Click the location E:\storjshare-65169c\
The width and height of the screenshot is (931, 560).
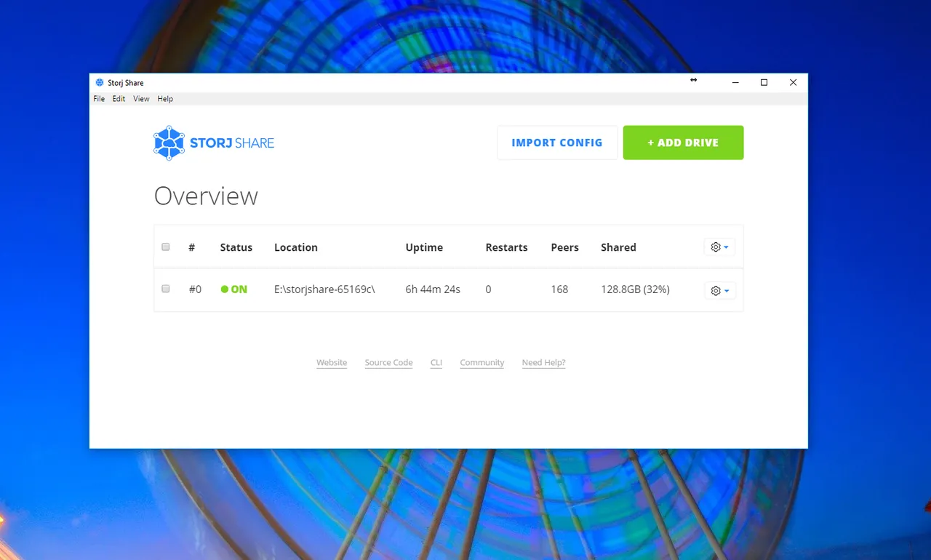point(324,289)
